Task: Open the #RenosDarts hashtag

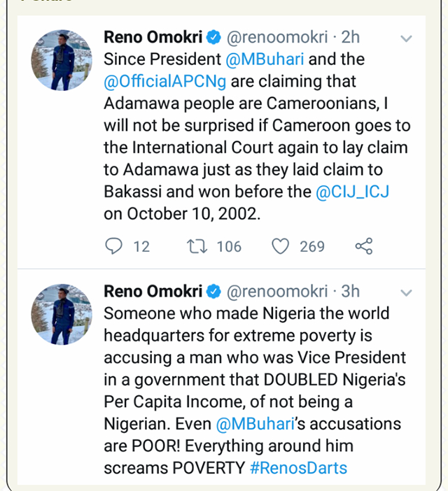Action: coord(298,468)
